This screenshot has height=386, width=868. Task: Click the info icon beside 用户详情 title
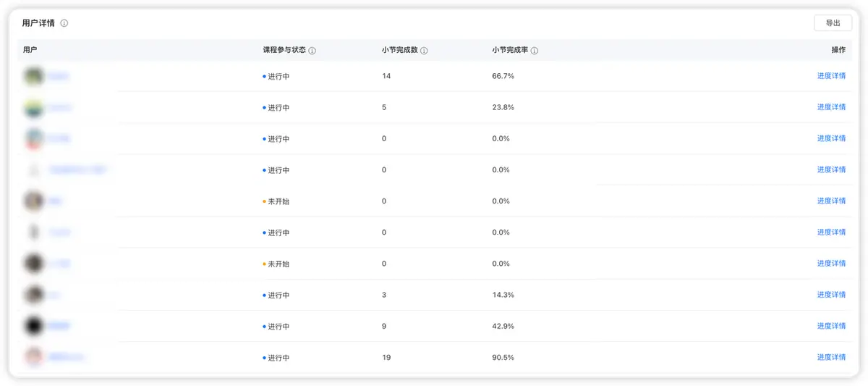tap(64, 23)
